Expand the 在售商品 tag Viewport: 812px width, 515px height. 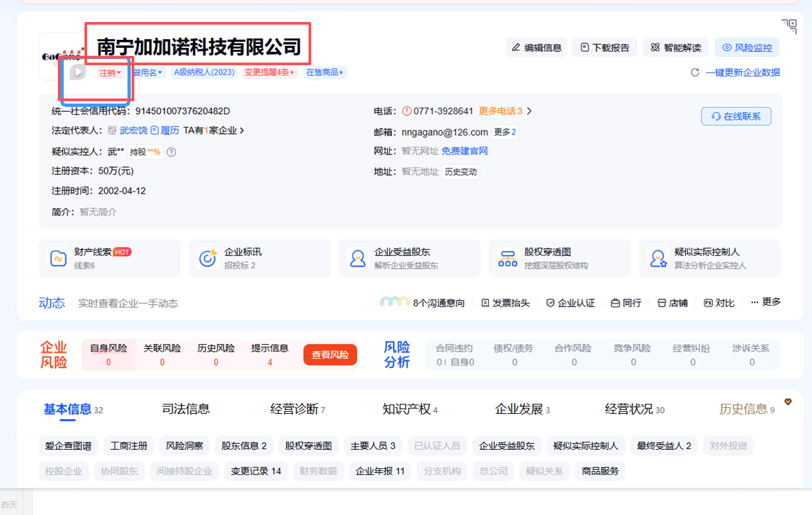(x=325, y=73)
